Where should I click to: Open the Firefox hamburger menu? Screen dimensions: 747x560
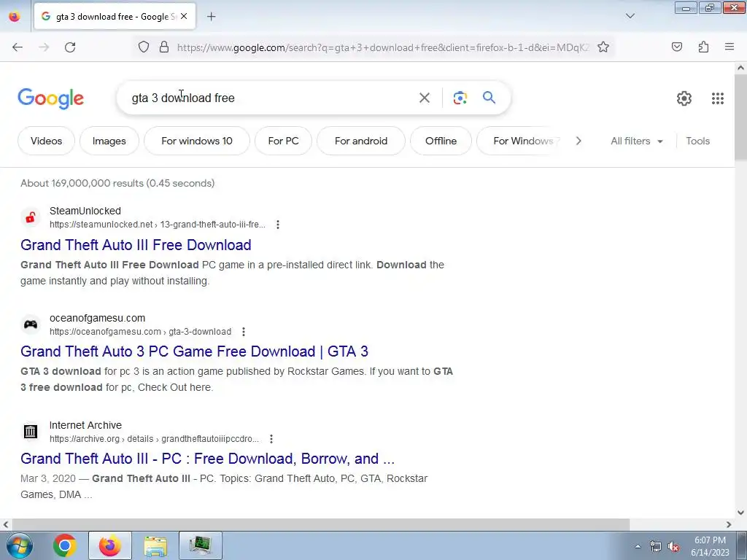[729, 47]
